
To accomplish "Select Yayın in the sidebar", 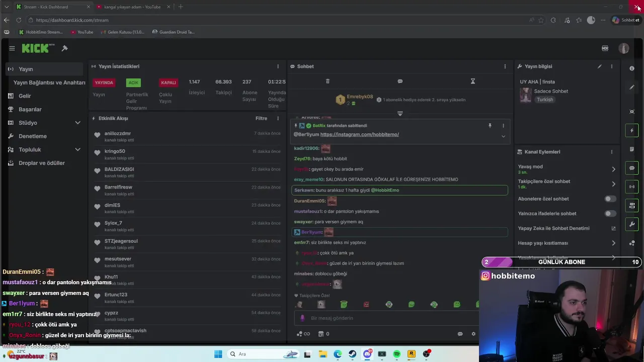I will coord(44,69).
